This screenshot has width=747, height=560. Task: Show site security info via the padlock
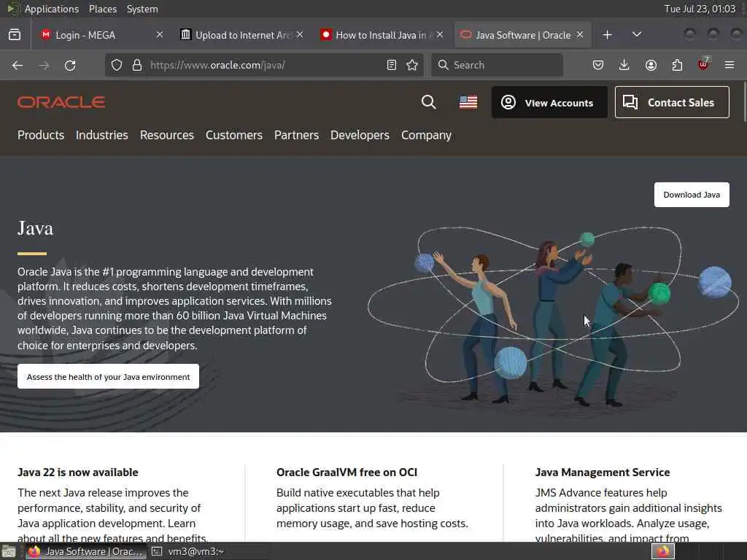(137, 65)
